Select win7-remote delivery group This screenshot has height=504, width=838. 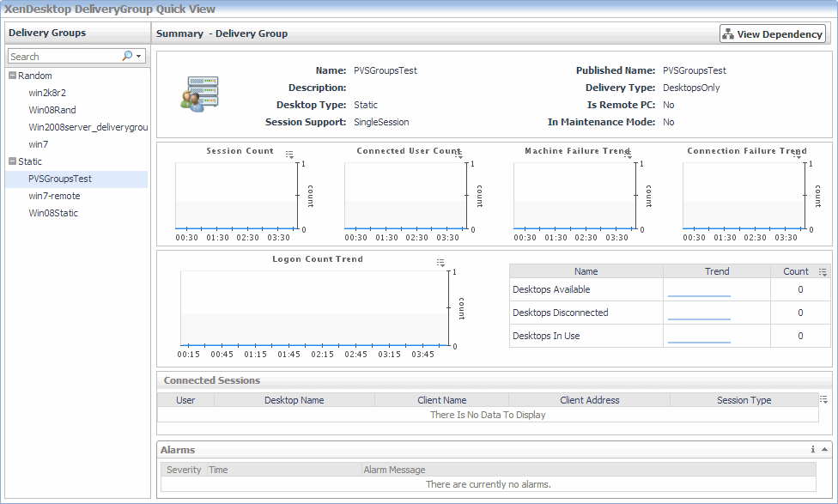[x=54, y=196]
